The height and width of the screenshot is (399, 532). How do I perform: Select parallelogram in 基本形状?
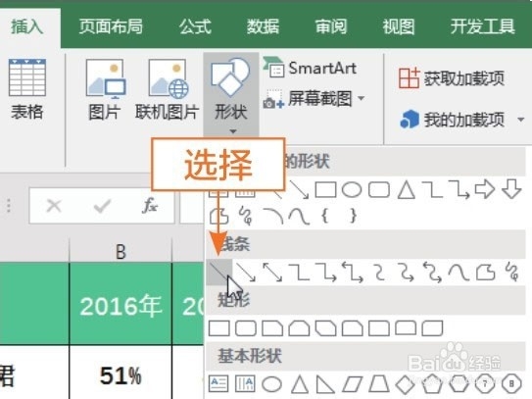coord(352,383)
